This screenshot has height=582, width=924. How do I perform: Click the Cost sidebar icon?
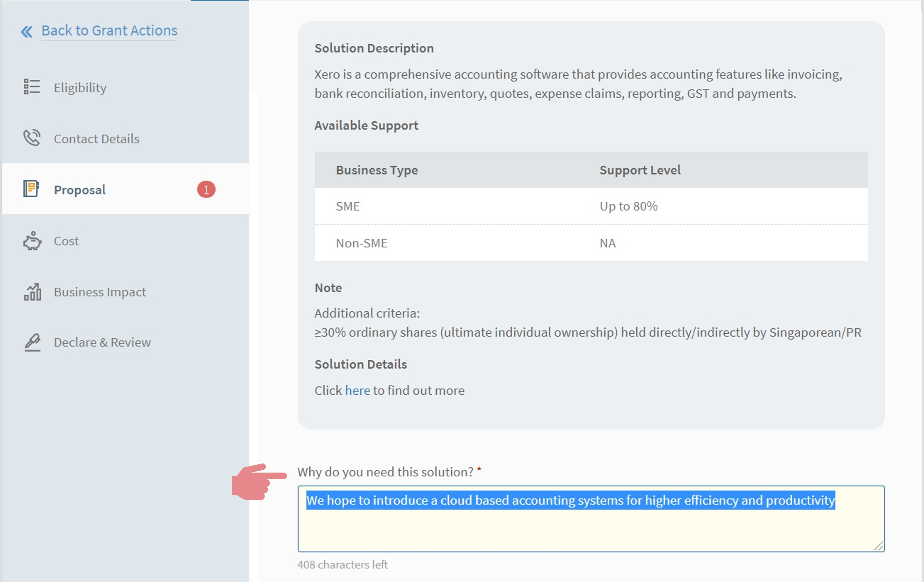(x=33, y=241)
